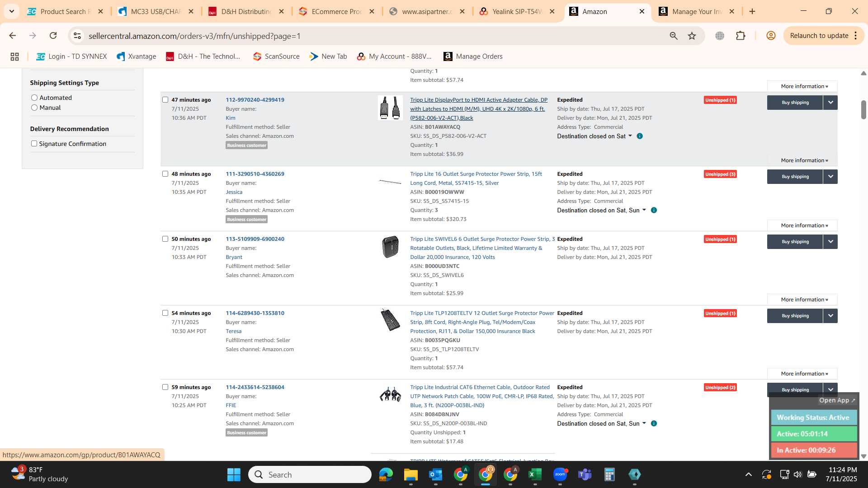Open File Explorer from taskbar

point(410,474)
